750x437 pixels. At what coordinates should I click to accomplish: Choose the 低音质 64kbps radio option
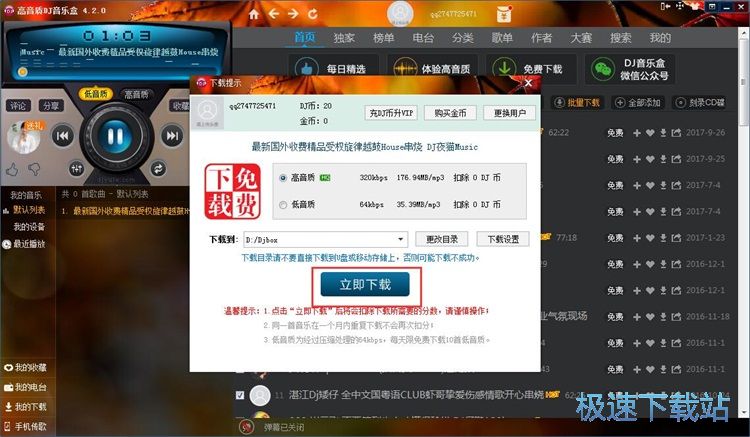point(283,205)
